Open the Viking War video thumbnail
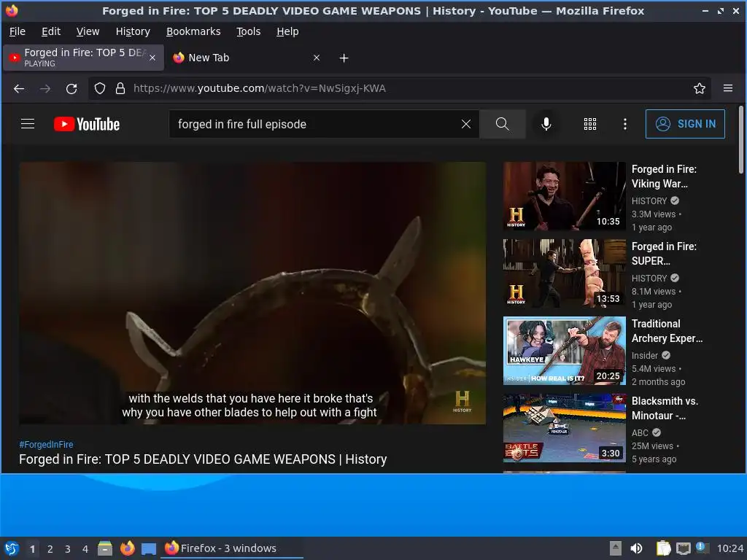 (565, 196)
